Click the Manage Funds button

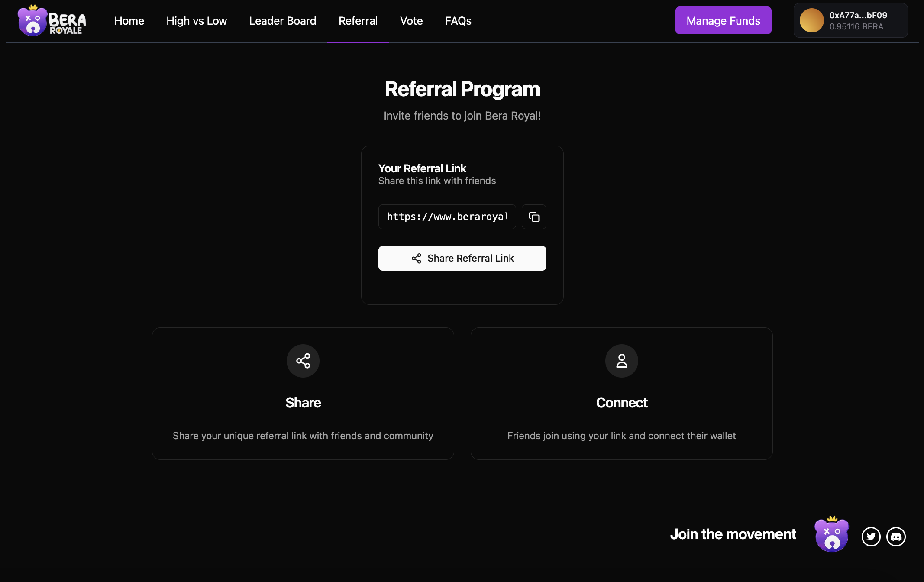[x=723, y=20]
